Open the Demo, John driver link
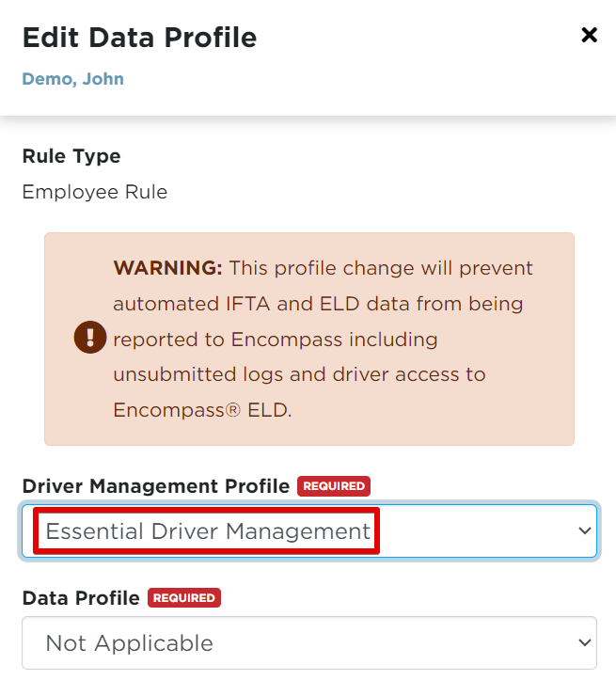 click(73, 79)
